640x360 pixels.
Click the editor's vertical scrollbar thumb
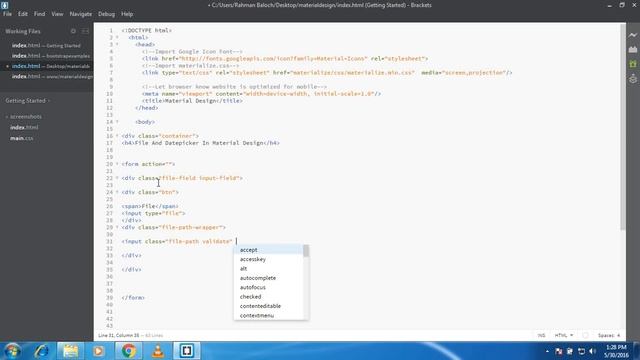(622, 127)
